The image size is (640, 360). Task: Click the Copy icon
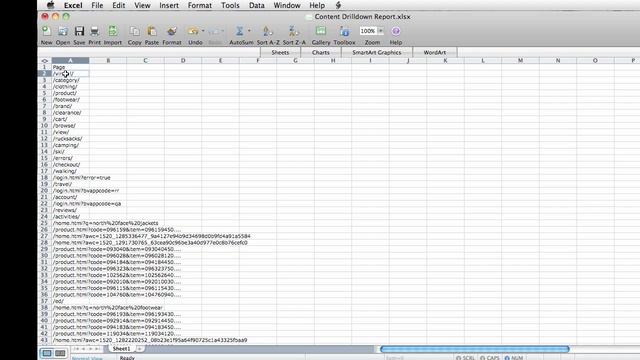[134, 31]
